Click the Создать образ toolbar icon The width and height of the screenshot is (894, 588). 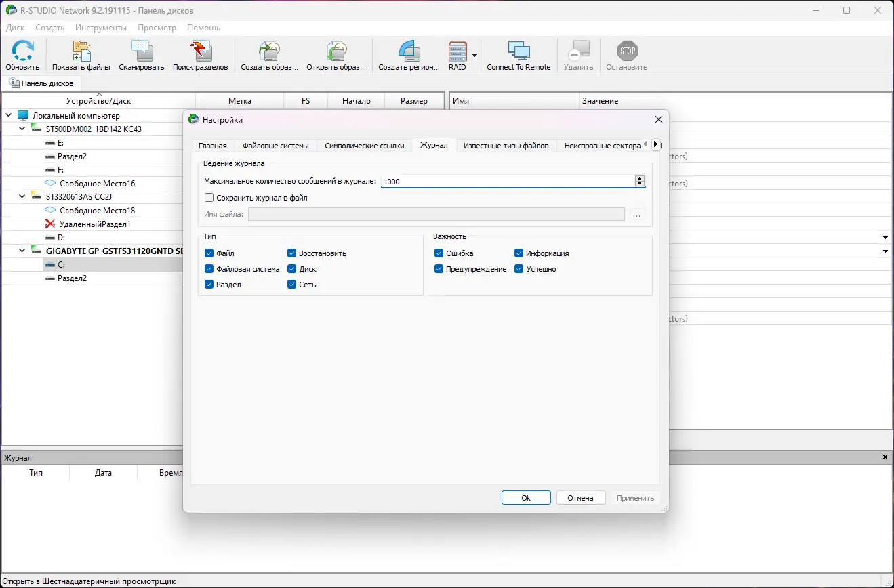tap(269, 51)
